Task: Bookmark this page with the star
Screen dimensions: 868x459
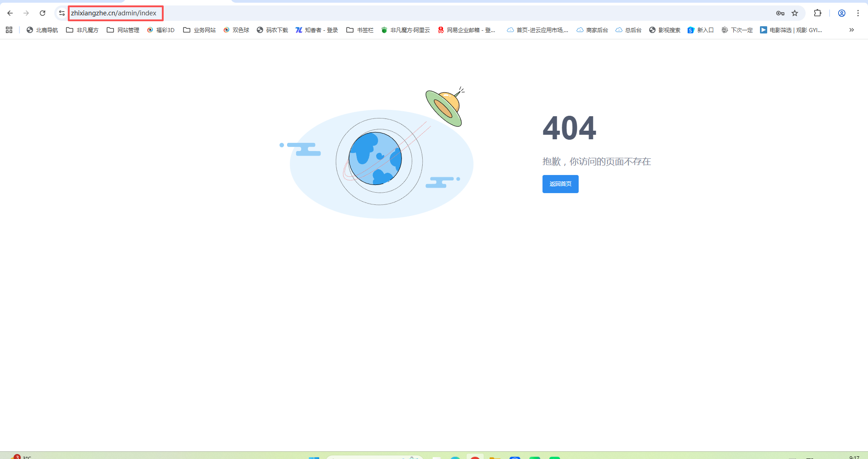Action: 795,13
